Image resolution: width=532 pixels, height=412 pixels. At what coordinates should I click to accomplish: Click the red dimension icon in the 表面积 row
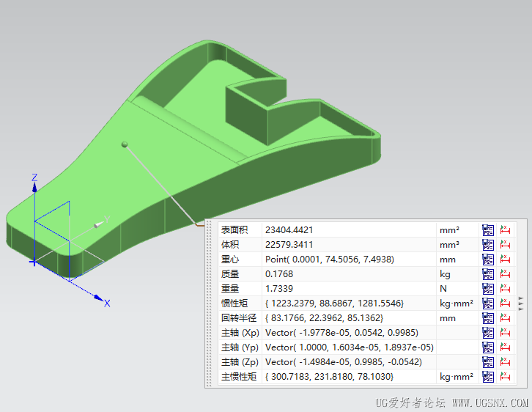(x=505, y=229)
